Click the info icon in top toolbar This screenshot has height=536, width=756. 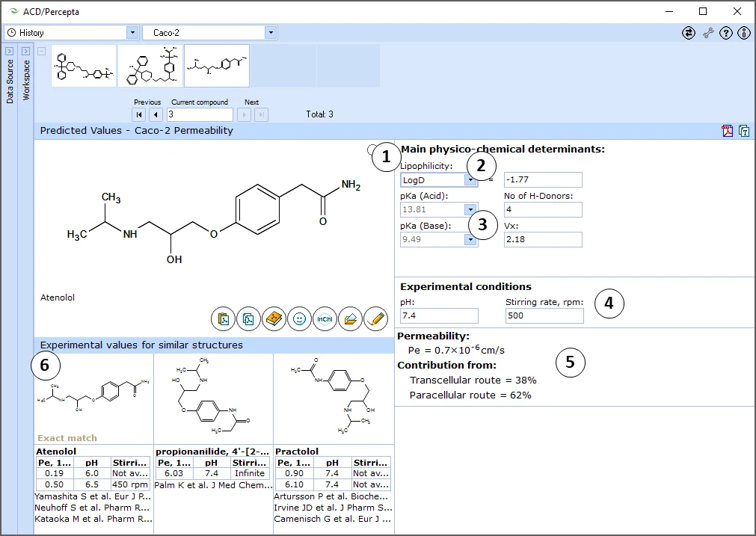[744, 33]
